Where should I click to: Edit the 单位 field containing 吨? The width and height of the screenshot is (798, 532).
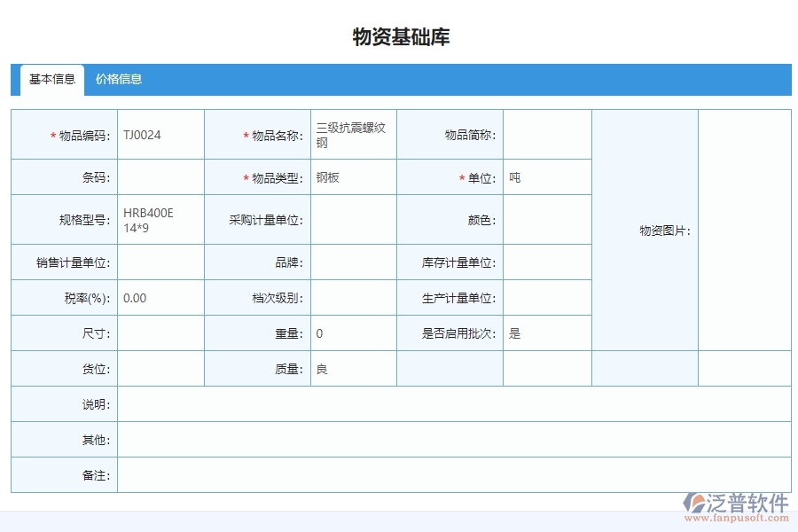[x=547, y=177]
